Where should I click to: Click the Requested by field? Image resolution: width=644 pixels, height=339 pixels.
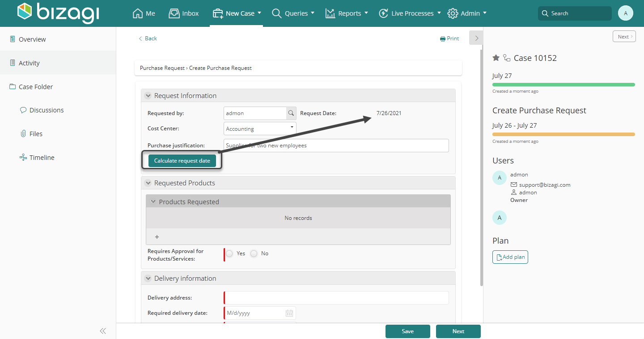point(255,113)
